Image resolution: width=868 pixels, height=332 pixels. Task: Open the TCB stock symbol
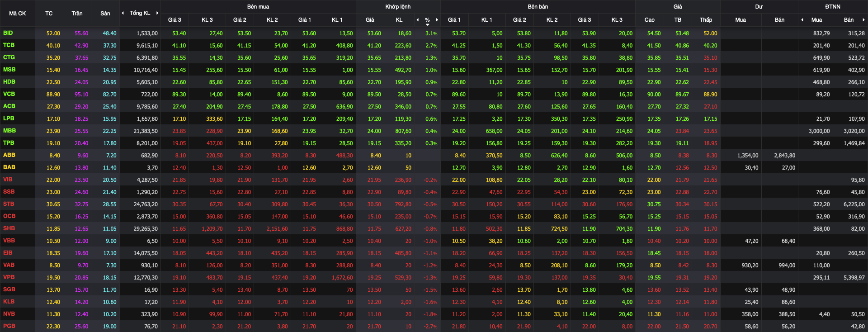pyautogui.click(x=9, y=45)
